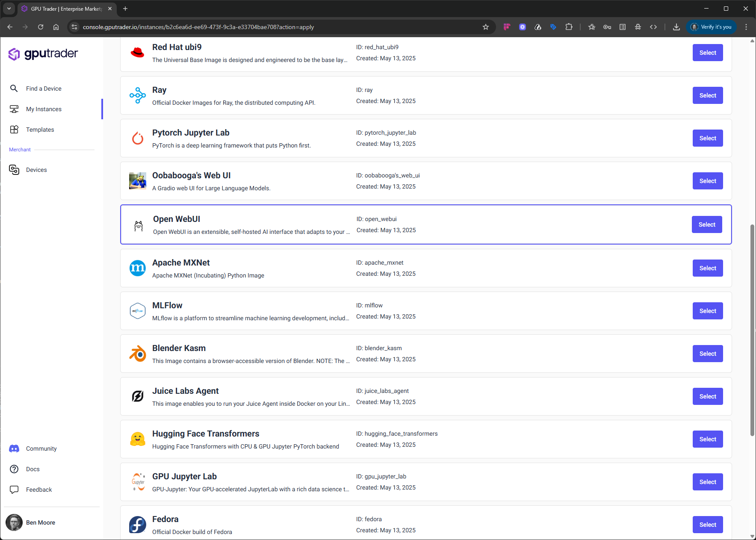Click the PyTorch flame icon
The image size is (756, 540).
pyautogui.click(x=138, y=138)
